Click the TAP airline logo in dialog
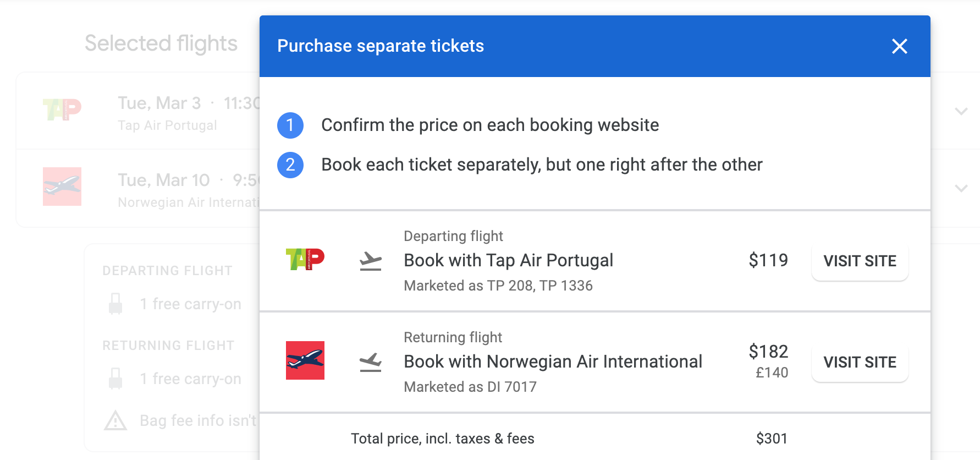This screenshot has width=980, height=460. click(305, 260)
